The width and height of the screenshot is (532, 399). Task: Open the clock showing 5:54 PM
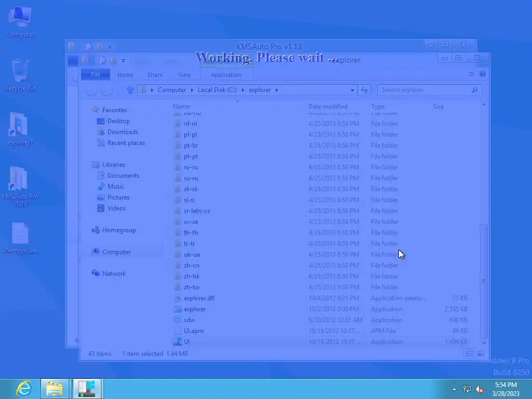tap(506, 389)
